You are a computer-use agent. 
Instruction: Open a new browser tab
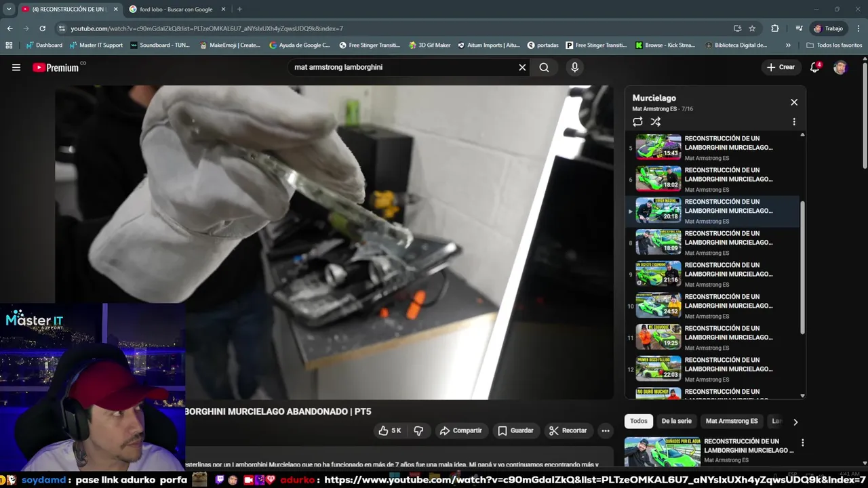[x=239, y=9]
